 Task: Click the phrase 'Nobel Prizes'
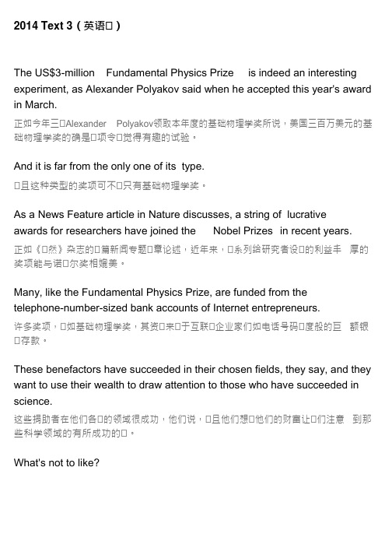[243, 230]
